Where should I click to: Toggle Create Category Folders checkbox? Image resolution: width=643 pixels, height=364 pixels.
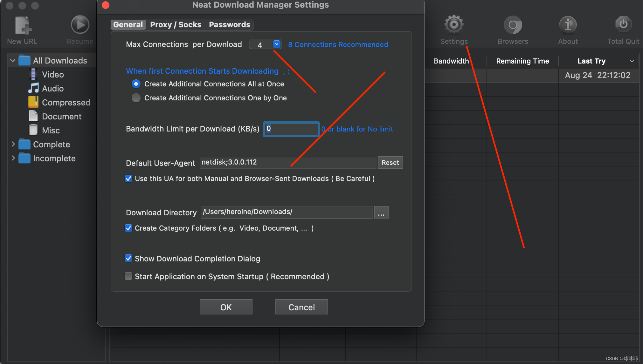[x=128, y=228]
